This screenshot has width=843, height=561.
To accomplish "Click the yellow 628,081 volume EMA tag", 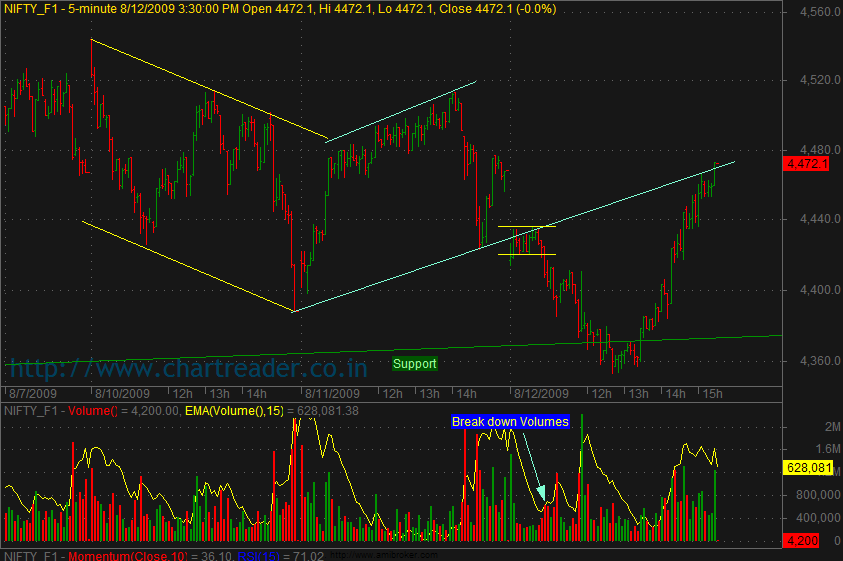I will click(808, 468).
